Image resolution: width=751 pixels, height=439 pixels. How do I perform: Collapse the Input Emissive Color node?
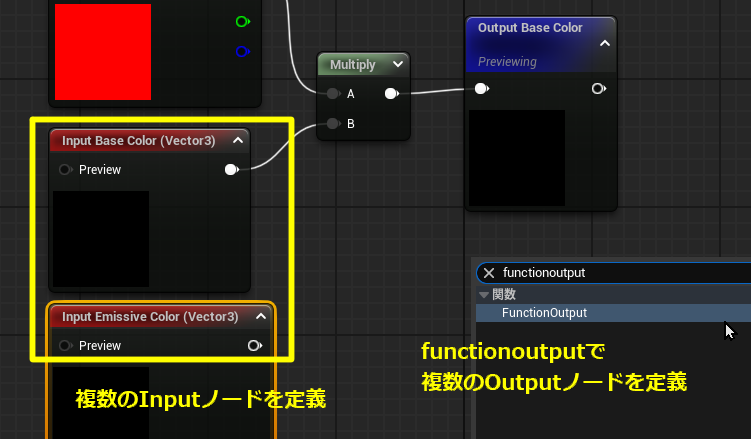click(x=261, y=316)
